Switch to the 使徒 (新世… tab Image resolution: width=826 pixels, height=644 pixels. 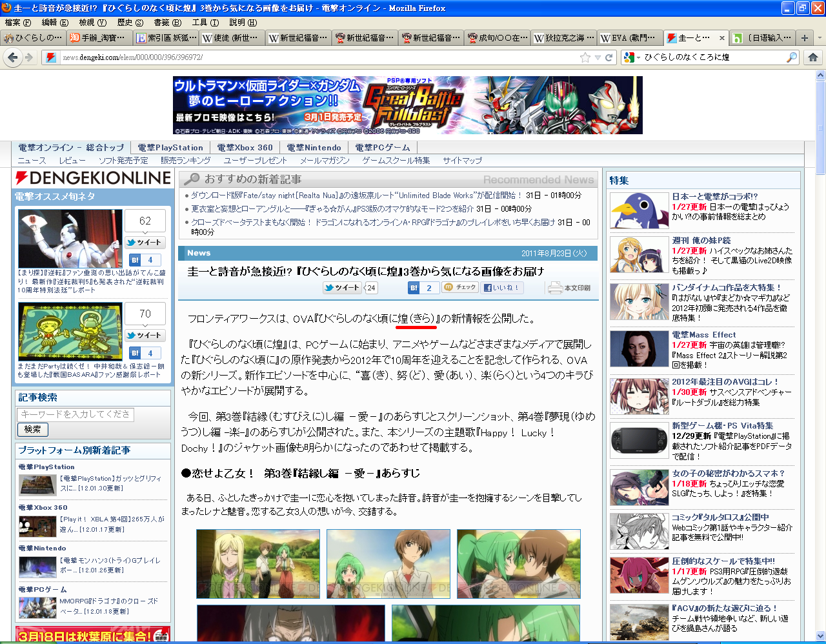232,38
